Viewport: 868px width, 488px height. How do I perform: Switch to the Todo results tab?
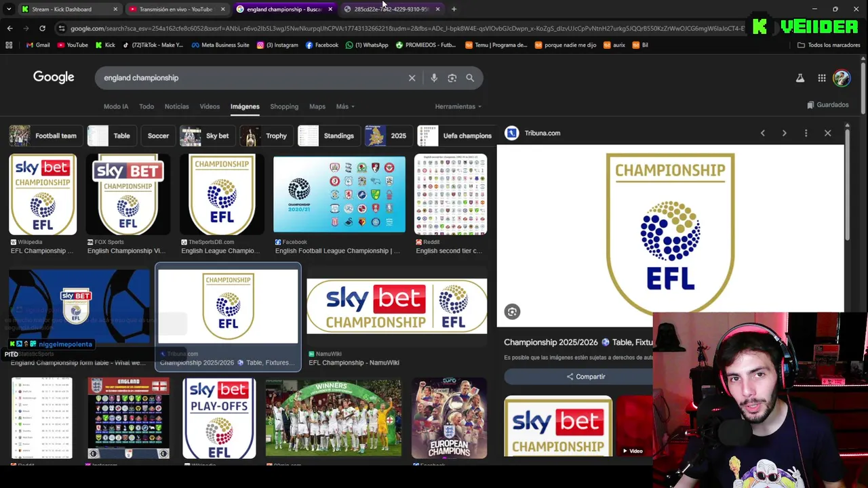146,106
